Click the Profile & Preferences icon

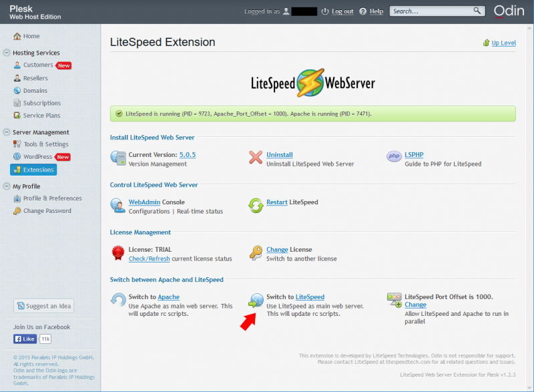click(17, 198)
